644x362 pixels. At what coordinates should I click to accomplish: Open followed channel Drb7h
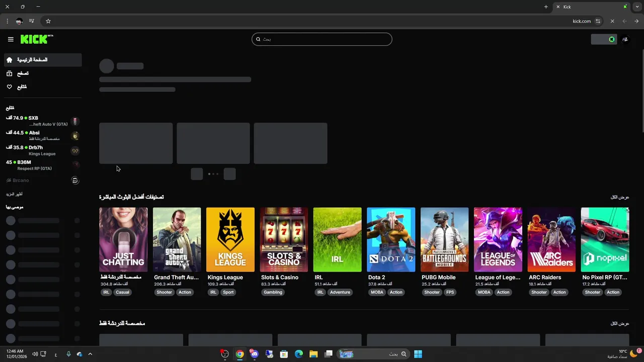[x=43, y=150]
